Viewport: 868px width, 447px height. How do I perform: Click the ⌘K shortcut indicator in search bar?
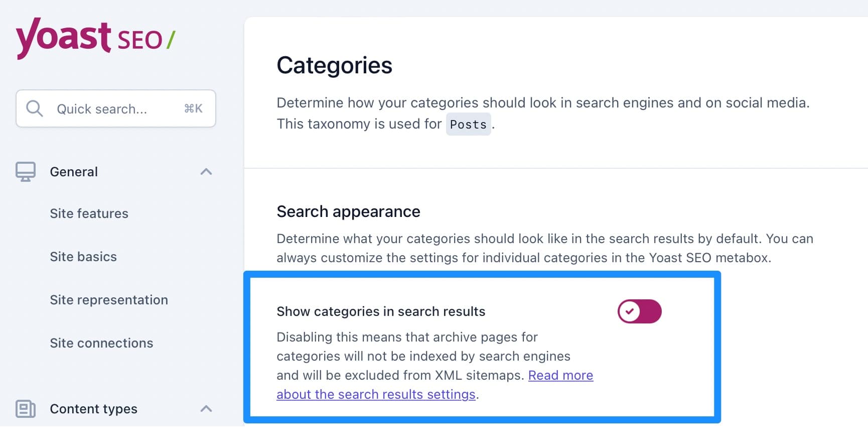pyautogui.click(x=194, y=108)
